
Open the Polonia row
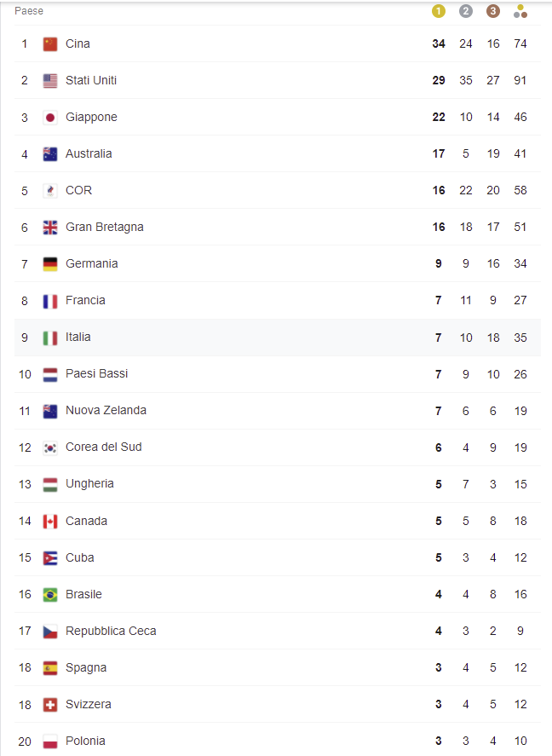point(278,740)
